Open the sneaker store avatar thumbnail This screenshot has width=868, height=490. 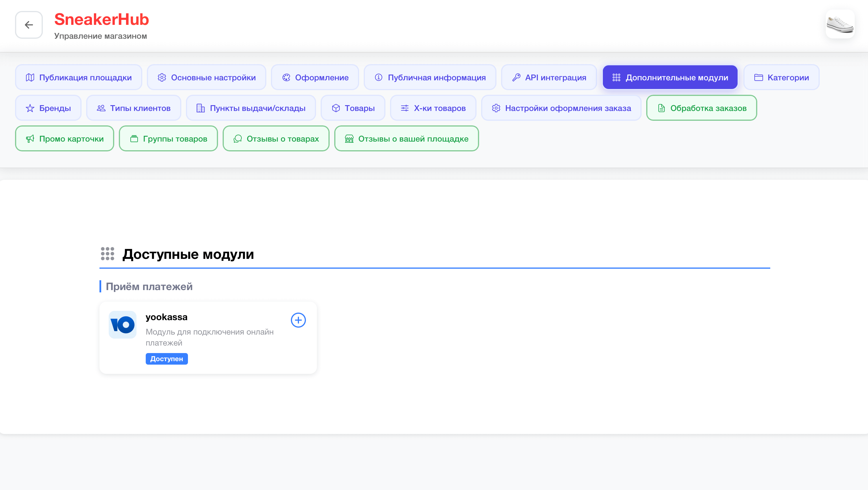point(840,24)
